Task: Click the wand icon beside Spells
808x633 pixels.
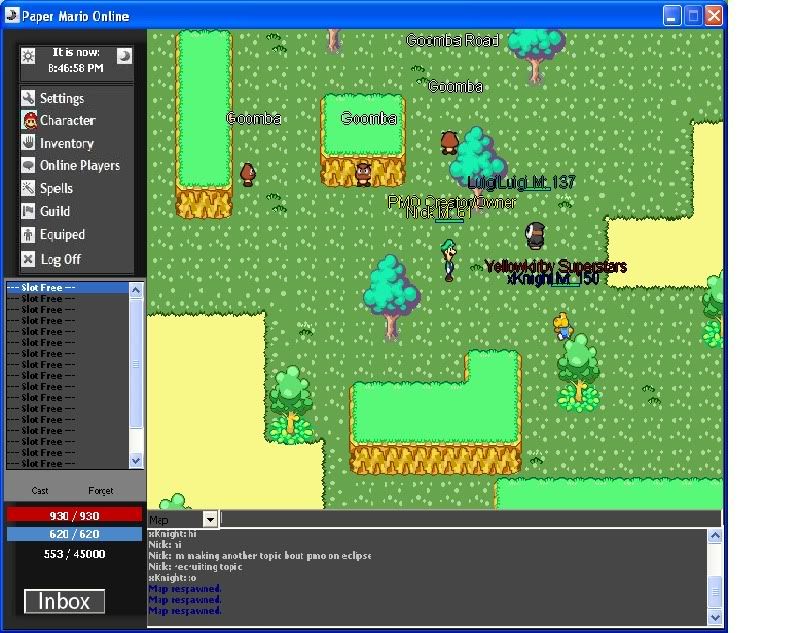Action: (28, 188)
